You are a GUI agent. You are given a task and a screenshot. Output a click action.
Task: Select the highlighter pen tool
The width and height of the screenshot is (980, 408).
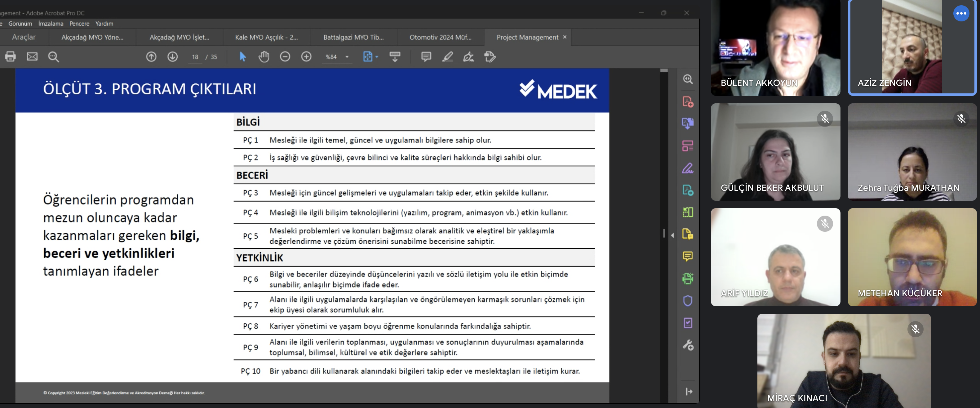(x=447, y=57)
